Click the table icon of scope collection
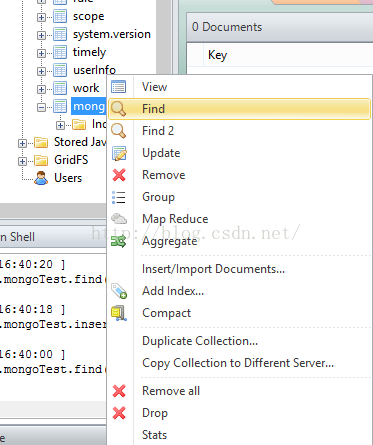 click(x=60, y=17)
